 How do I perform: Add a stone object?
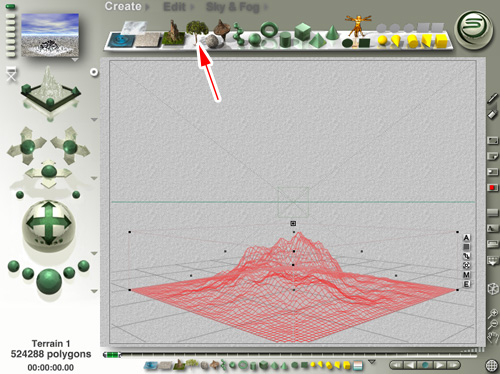tap(212, 41)
